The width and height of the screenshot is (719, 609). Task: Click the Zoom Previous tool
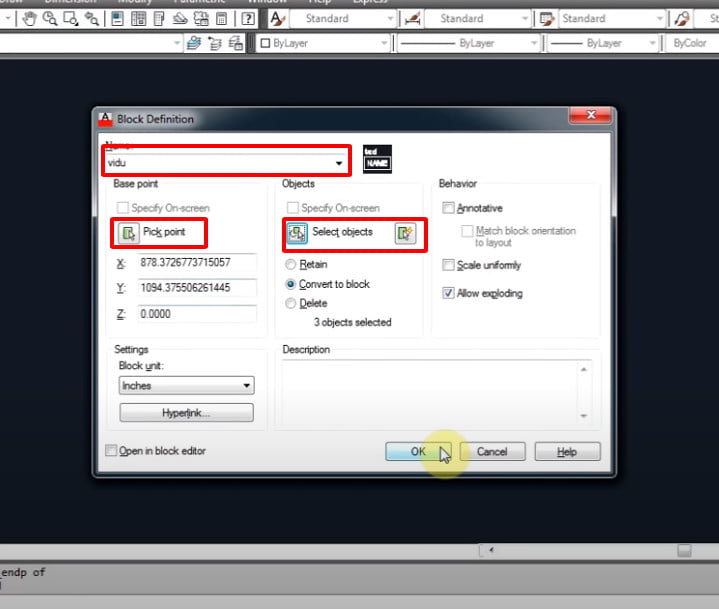point(92,19)
